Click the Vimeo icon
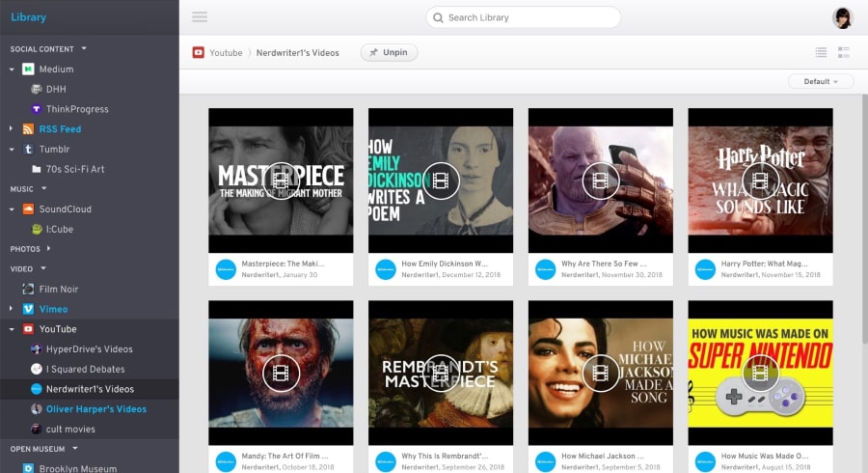Viewport: 868px width, 473px height. point(28,309)
